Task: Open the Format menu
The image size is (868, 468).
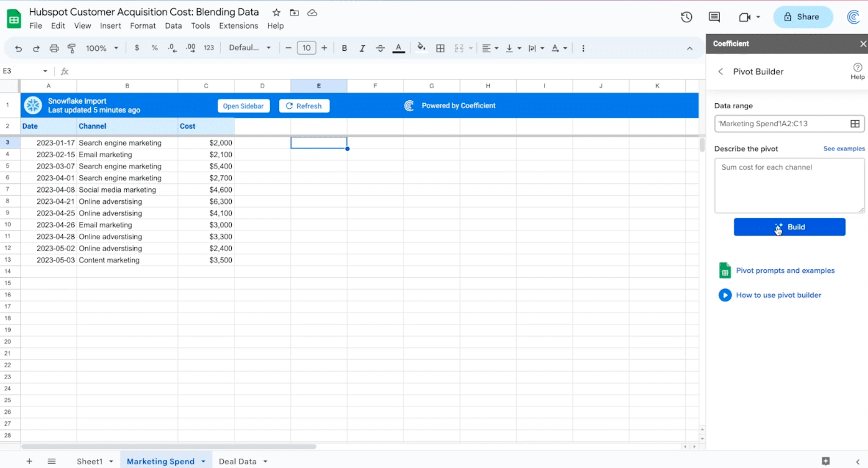Action: tap(143, 26)
